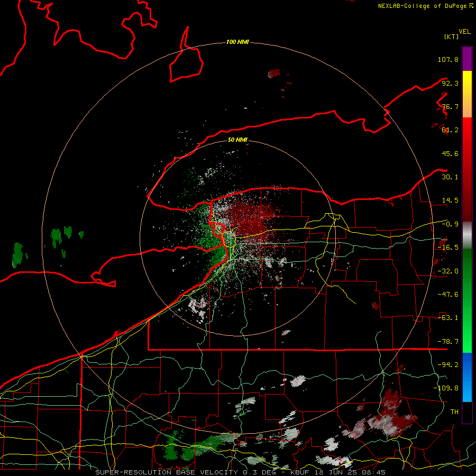Select the -16.5 scale value

tap(448, 248)
